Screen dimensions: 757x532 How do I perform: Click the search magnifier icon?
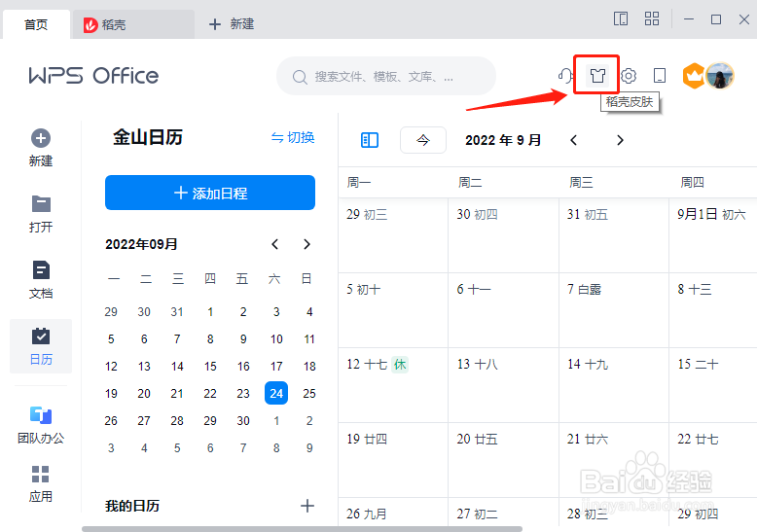[x=300, y=77]
